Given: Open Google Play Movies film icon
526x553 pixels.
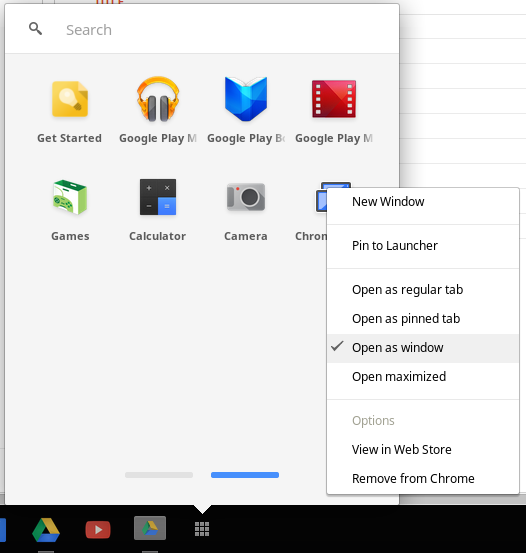Looking at the screenshot, I should pos(334,99).
